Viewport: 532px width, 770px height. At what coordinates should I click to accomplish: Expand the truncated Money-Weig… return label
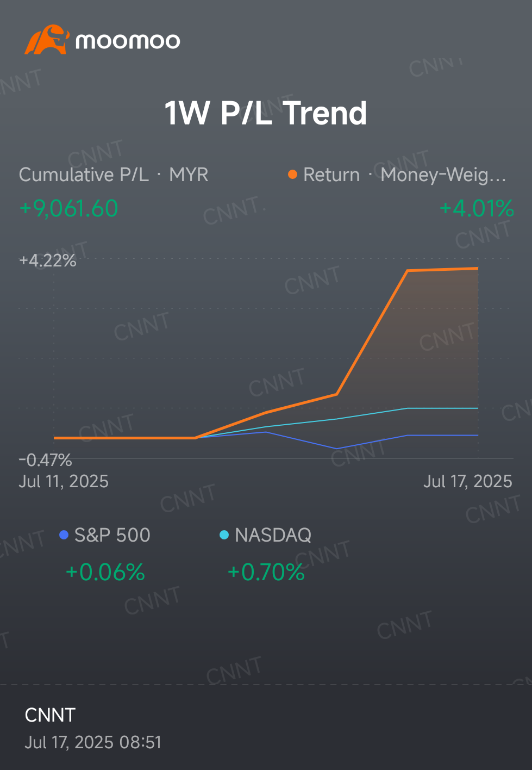pos(443,175)
